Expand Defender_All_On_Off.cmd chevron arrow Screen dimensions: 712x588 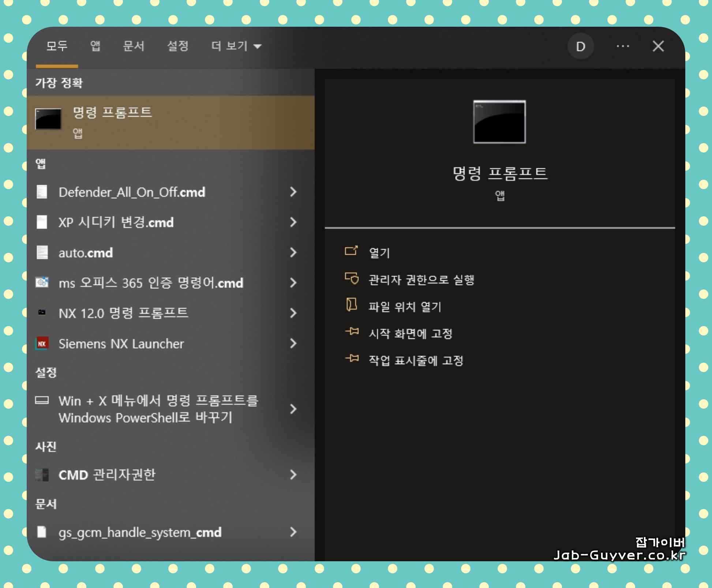coord(293,192)
